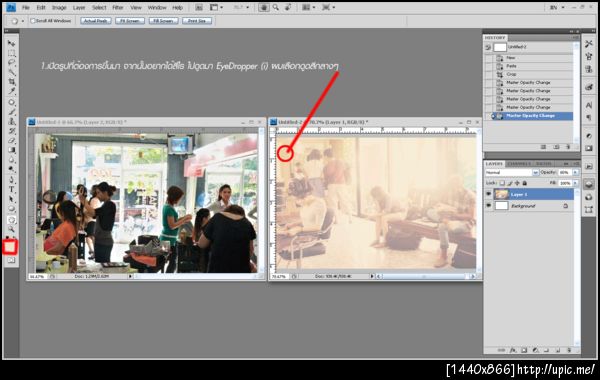The height and width of the screenshot is (380, 600).
Task: Click the Fit Screen button
Action: coord(130,21)
